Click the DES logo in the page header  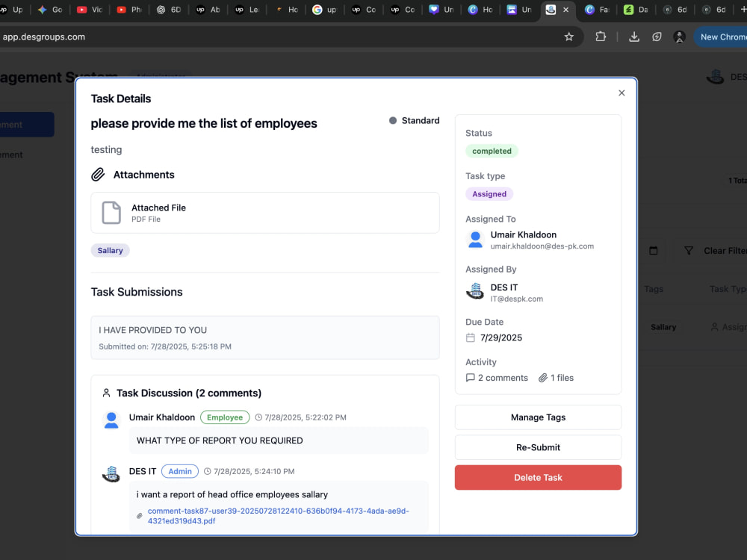(x=715, y=77)
